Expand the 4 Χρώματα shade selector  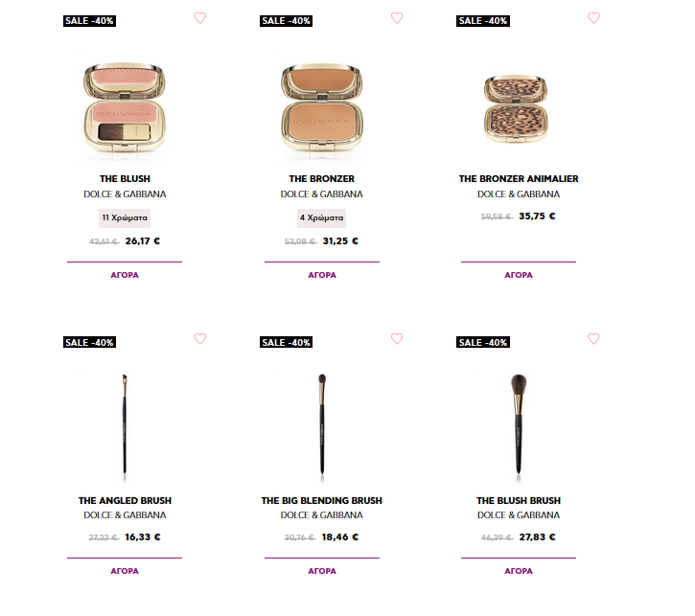coord(321,217)
